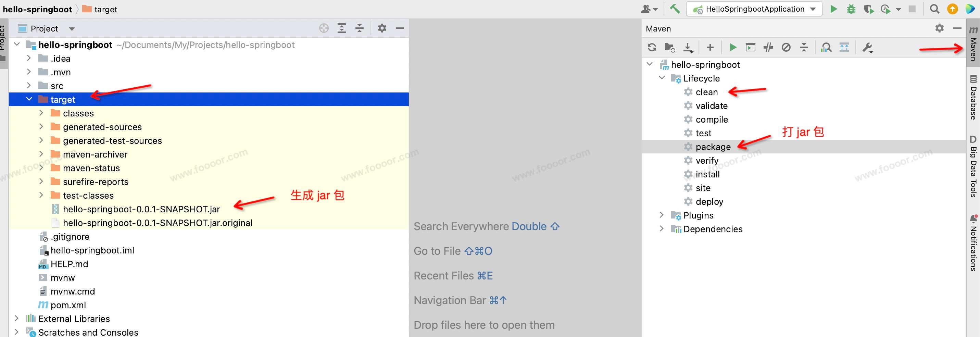This screenshot has height=337, width=980.
Task: Click the pom.xml file in project tree
Action: pos(68,305)
